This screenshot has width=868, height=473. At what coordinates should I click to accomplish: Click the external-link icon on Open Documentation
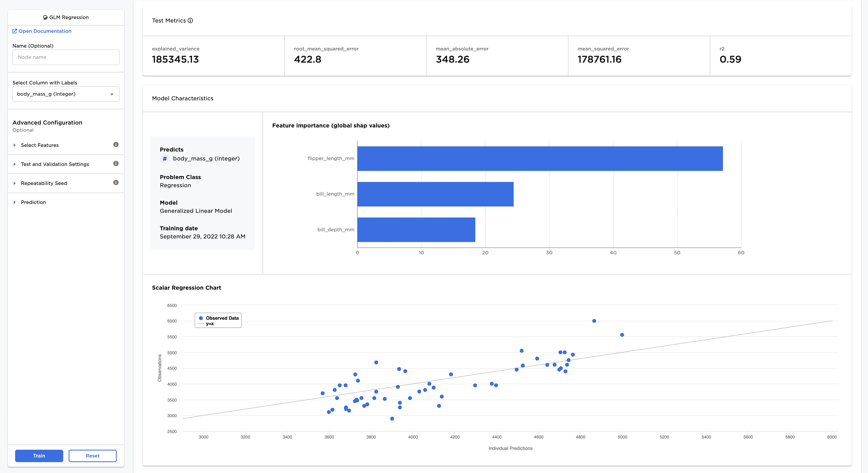click(x=15, y=31)
